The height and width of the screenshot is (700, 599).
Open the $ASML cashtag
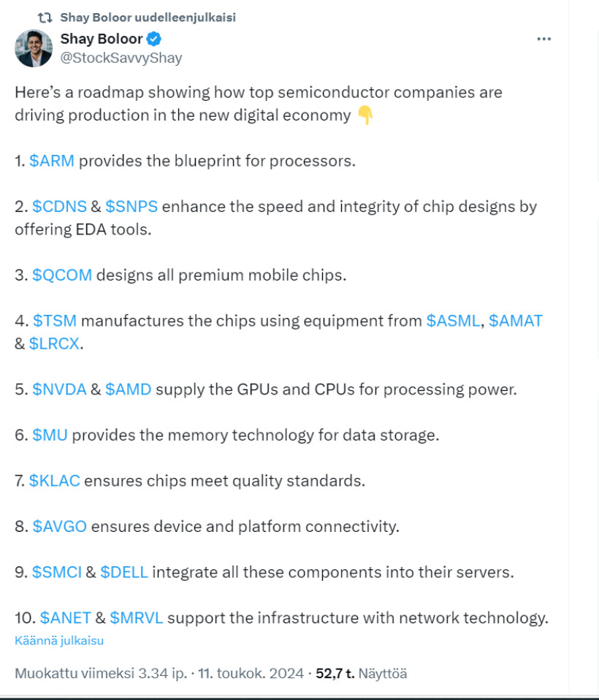pos(453,320)
